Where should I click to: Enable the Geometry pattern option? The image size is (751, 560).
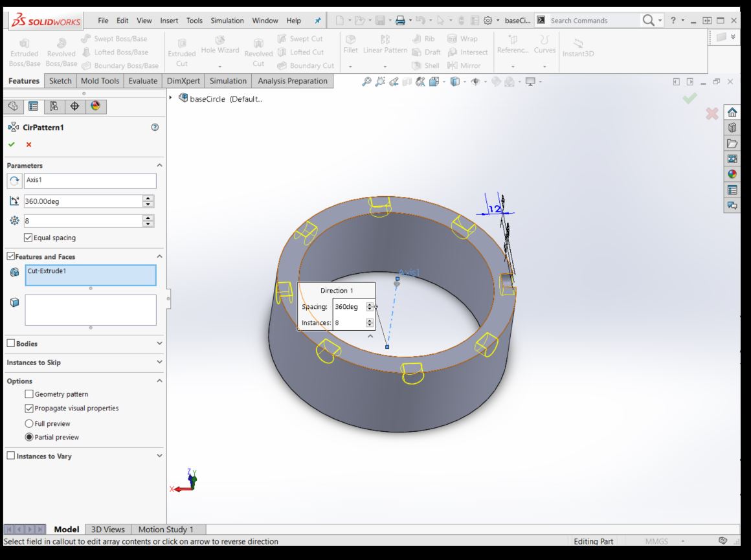click(29, 394)
